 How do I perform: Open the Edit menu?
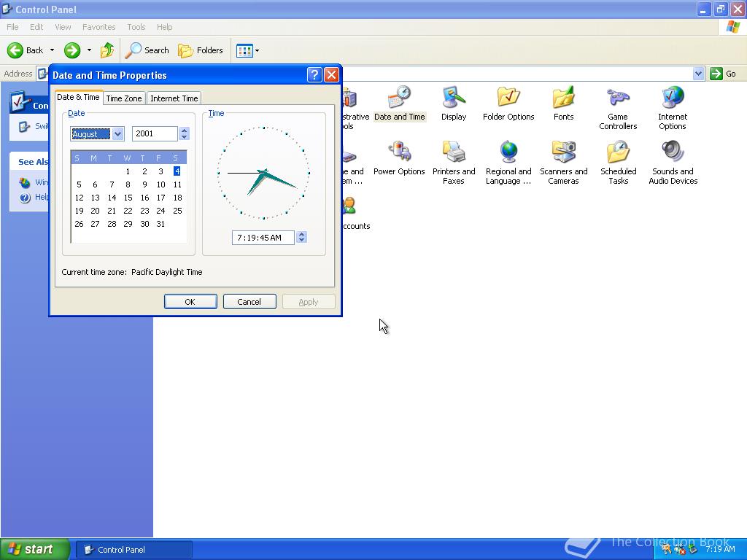click(36, 27)
